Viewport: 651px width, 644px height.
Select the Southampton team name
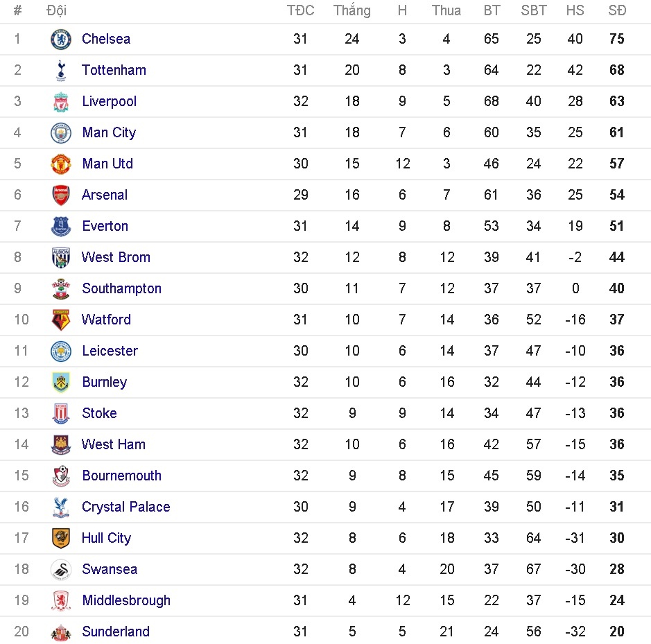pos(121,288)
